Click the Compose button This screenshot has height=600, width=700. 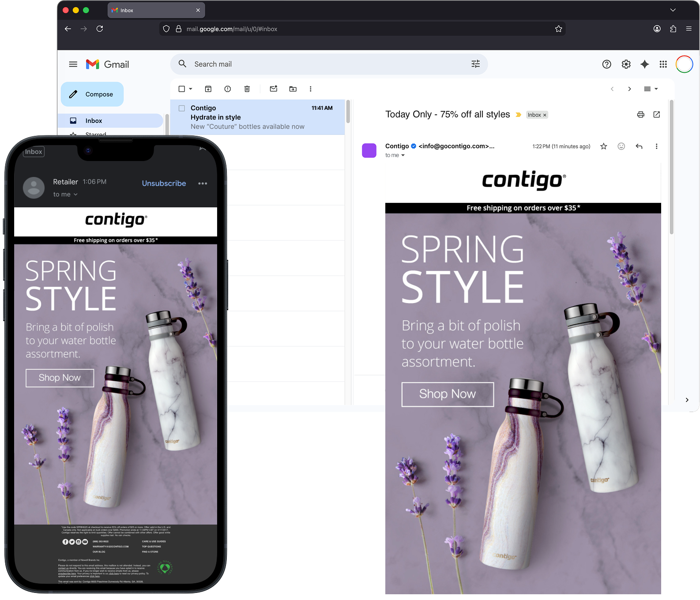point(92,94)
